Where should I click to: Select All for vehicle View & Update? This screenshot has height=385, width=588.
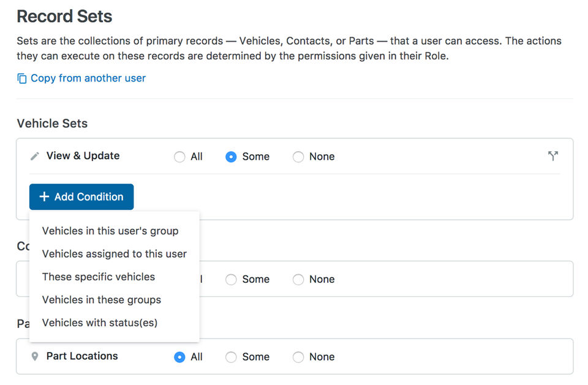pyautogui.click(x=179, y=157)
